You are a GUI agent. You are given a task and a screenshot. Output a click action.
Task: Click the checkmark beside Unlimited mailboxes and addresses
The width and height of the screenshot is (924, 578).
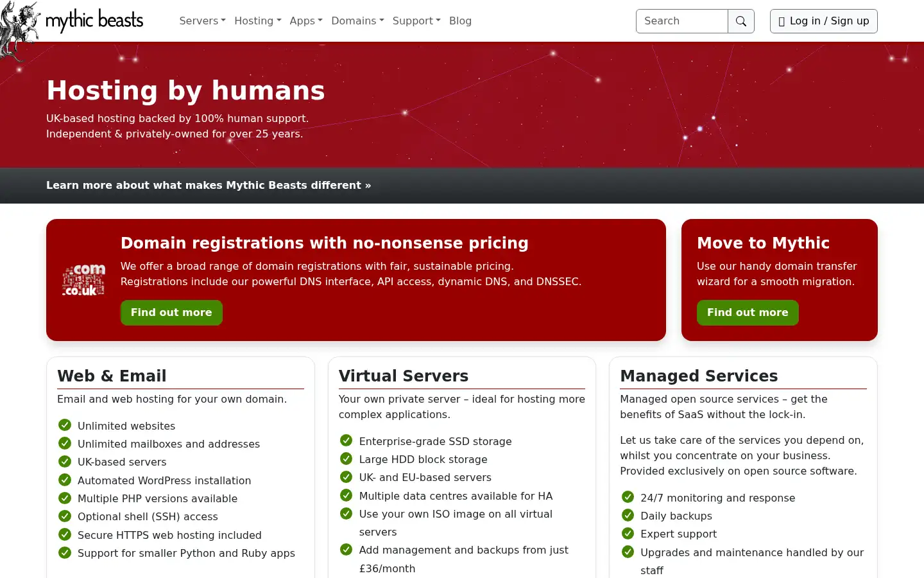click(65, 443)
